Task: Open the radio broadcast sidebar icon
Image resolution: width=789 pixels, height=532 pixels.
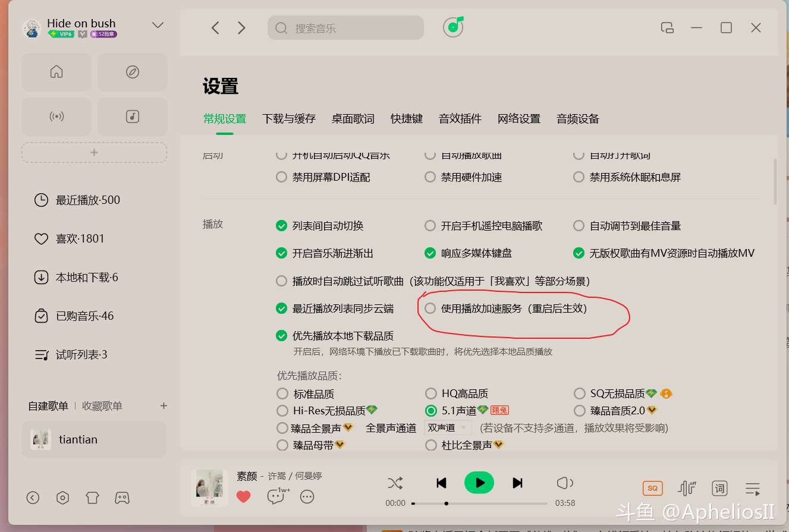Action: click(56, 117)
